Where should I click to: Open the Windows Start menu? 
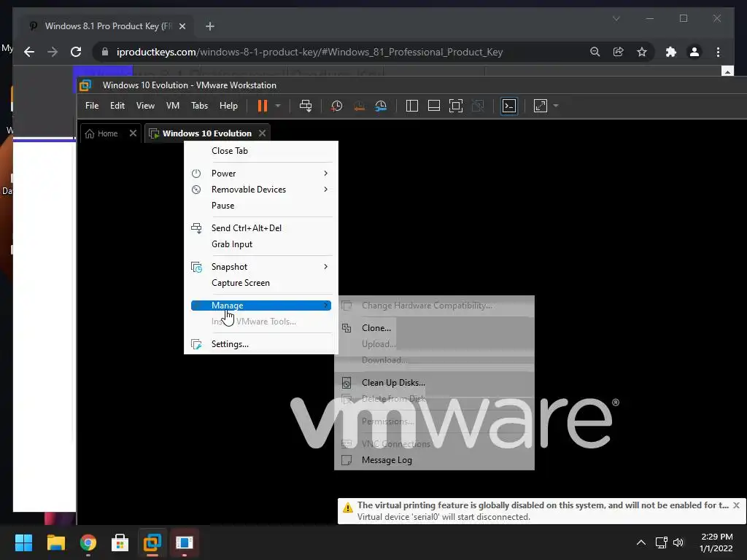[23, 542]
